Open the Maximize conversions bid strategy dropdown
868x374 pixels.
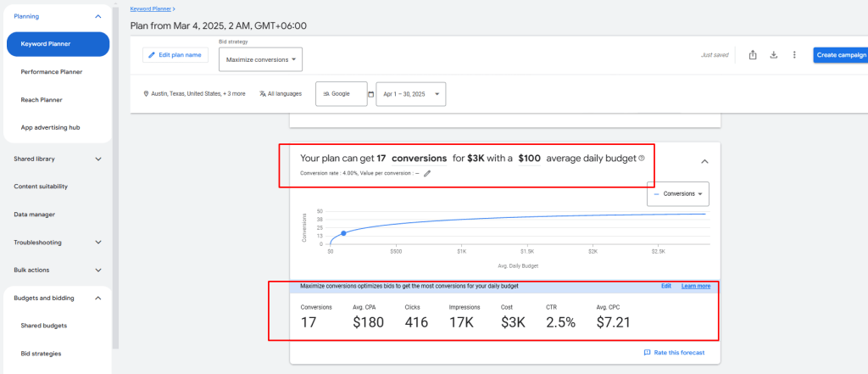pyautogui.click(x=260, y=59)
